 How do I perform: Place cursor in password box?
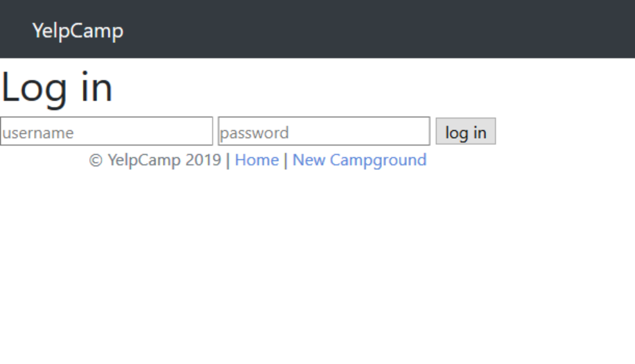point(324,131)
